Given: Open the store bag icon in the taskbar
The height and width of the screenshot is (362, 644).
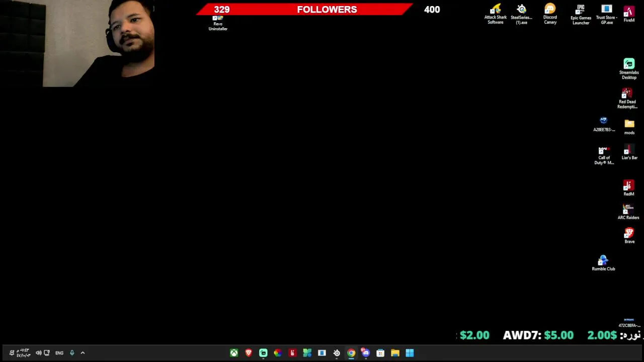Looking at the screenshot, I should click(380, 353).
